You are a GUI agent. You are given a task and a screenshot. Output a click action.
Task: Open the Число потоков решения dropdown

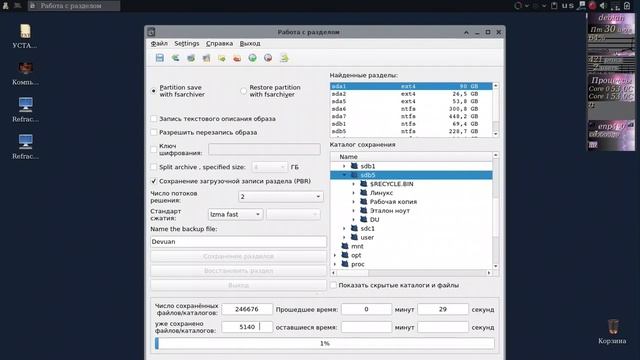point(281,197)
